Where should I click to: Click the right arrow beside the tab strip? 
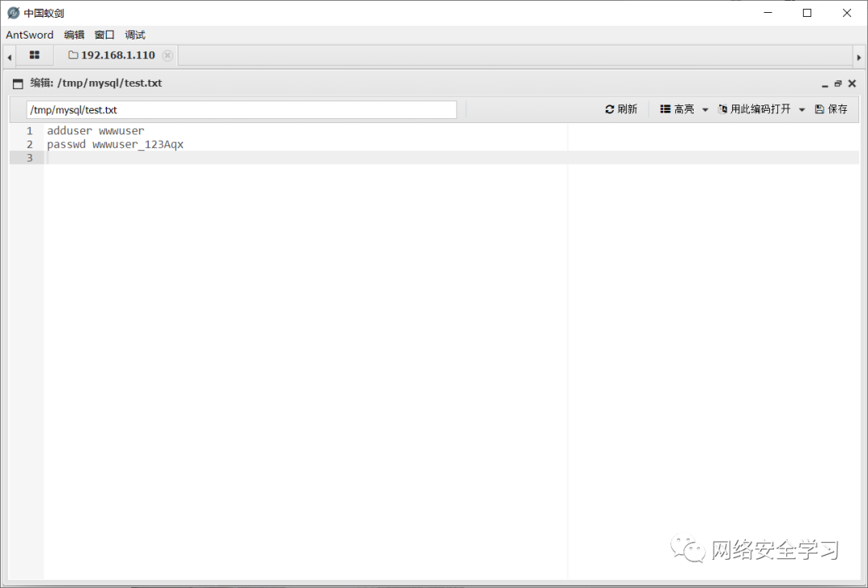[x=860, y=55]
